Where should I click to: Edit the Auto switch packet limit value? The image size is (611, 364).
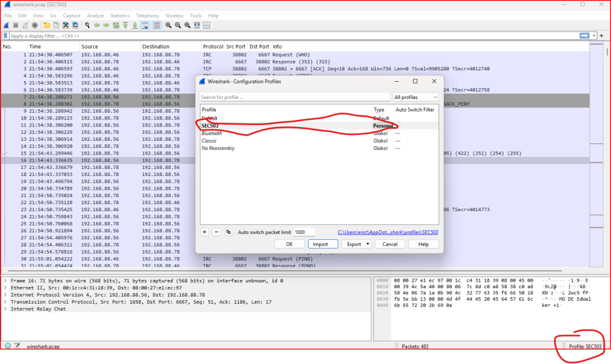pos(304,232)
